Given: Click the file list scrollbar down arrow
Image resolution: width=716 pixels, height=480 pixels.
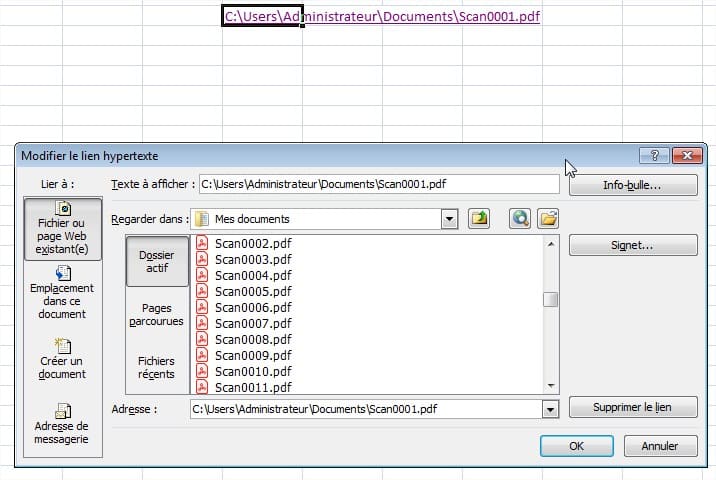Looking at the screenshot, I should pyautogui.click(x=551, y=386).
